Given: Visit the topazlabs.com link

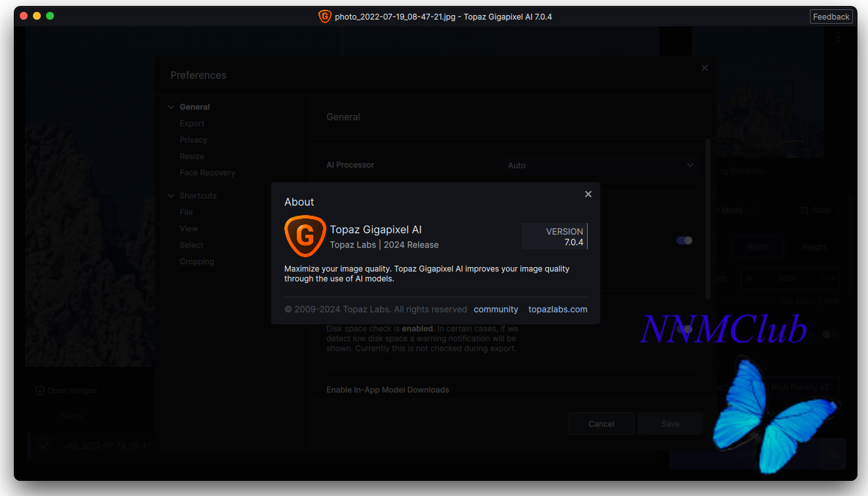Looking at the screenshot, I should pos(558,309).
